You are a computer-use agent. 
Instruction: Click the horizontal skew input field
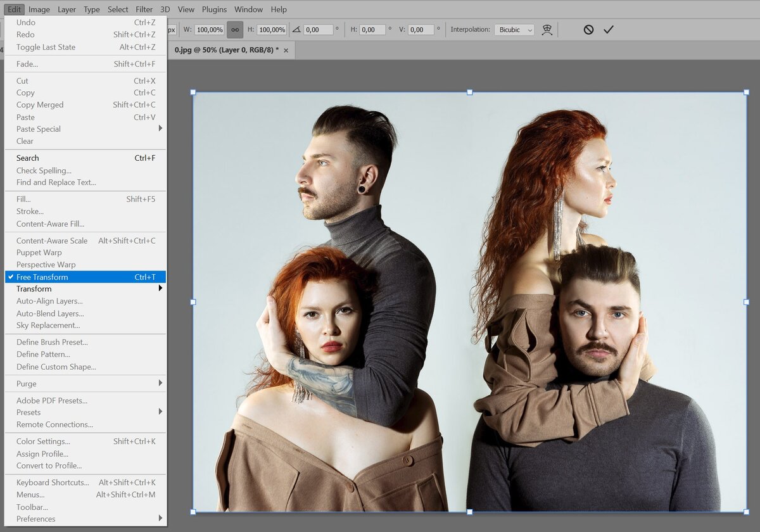[374, 30]
